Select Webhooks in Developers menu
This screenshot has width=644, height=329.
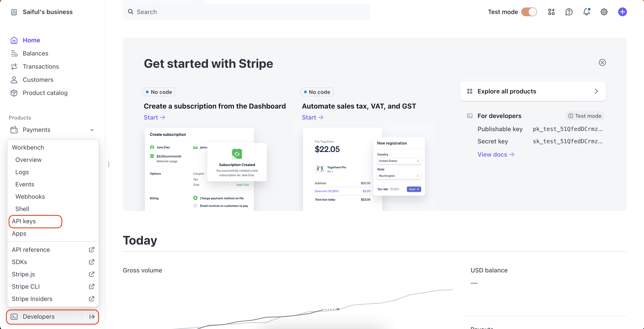tap(30, 196)
